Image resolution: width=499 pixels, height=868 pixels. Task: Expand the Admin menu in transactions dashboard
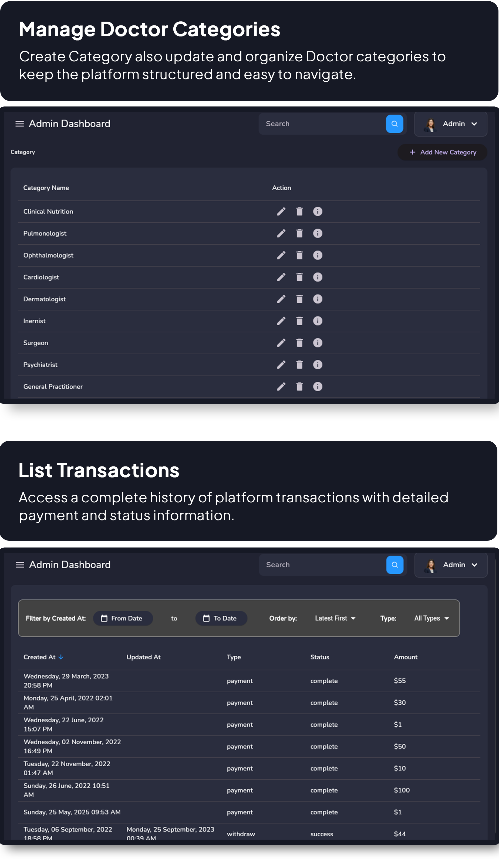coord(451,565)
